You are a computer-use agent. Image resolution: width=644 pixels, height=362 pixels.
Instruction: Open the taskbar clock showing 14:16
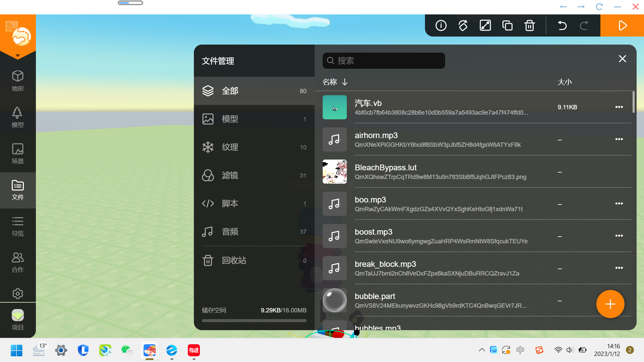pyautogui.click(x=607, y=350)
